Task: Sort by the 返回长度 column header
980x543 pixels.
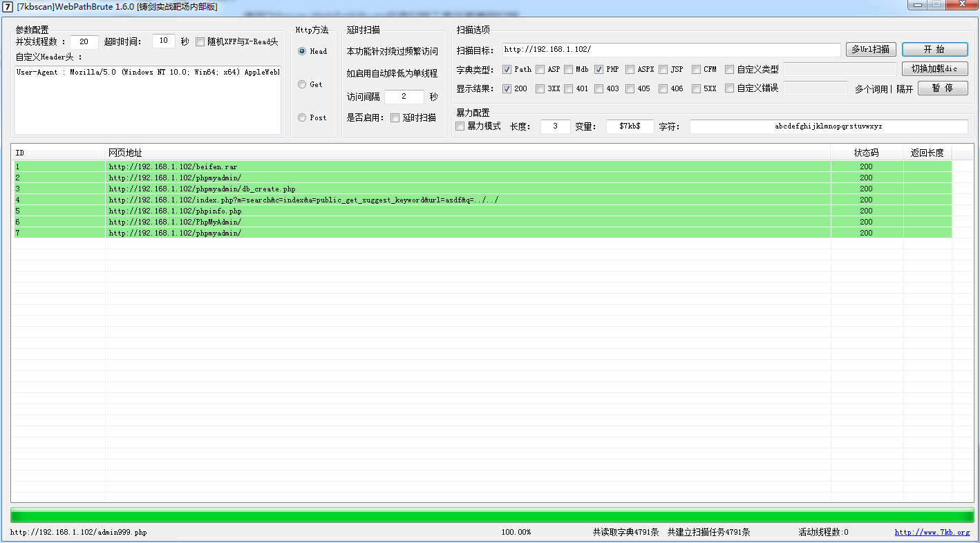Action: (x=927, y=153)
